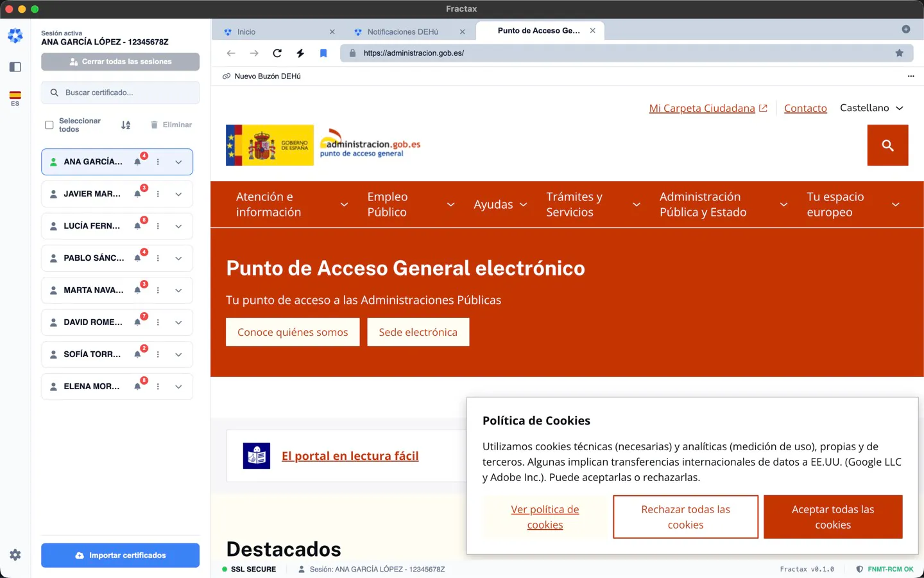The width and height of the screenshot is (924, 578).
Task: Sort certificates with the sort order icon
Action: click(x=126, y=125)
